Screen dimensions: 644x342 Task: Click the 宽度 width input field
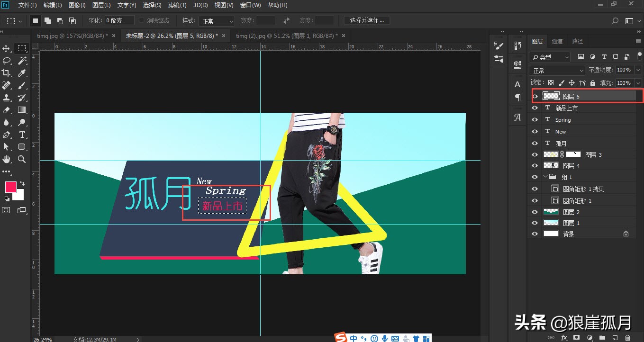265,20
